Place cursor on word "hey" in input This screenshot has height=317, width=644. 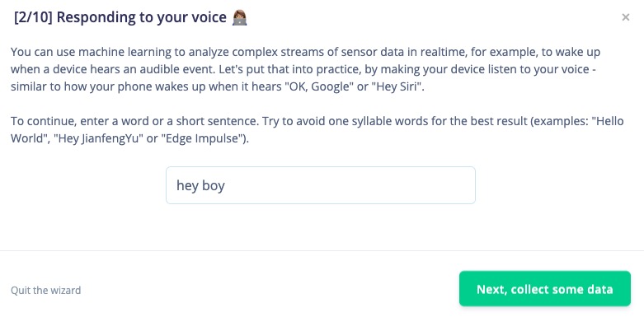(x=187, y=186)
